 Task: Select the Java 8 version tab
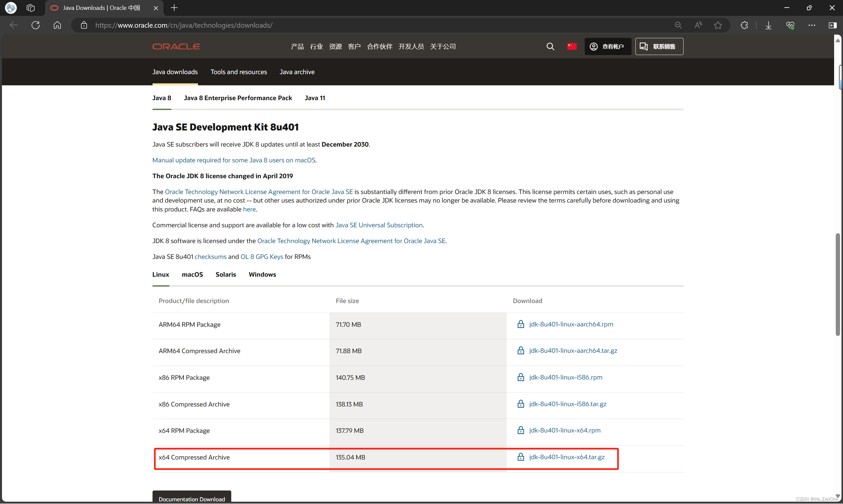tap(162, 98)
